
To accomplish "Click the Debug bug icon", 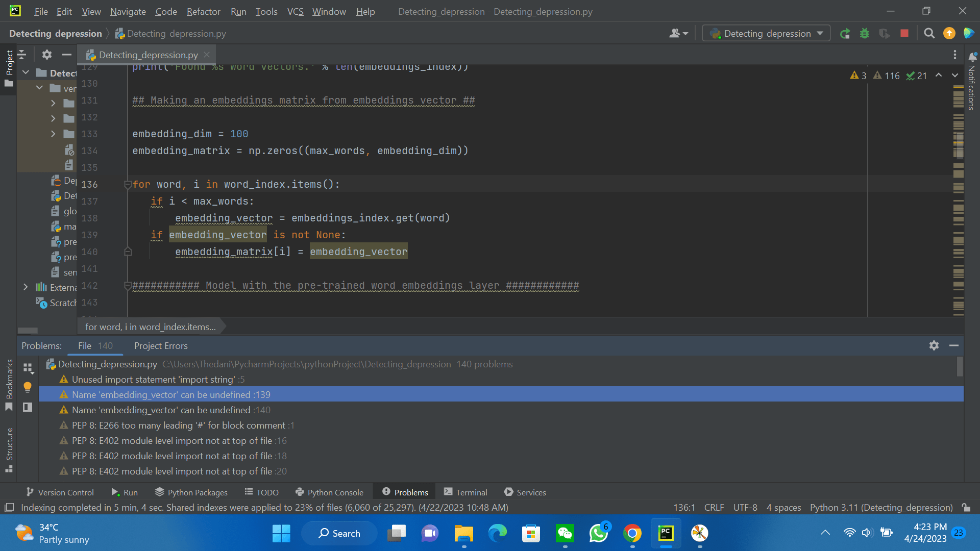I will pyautogui.click(x=865, y=34).
